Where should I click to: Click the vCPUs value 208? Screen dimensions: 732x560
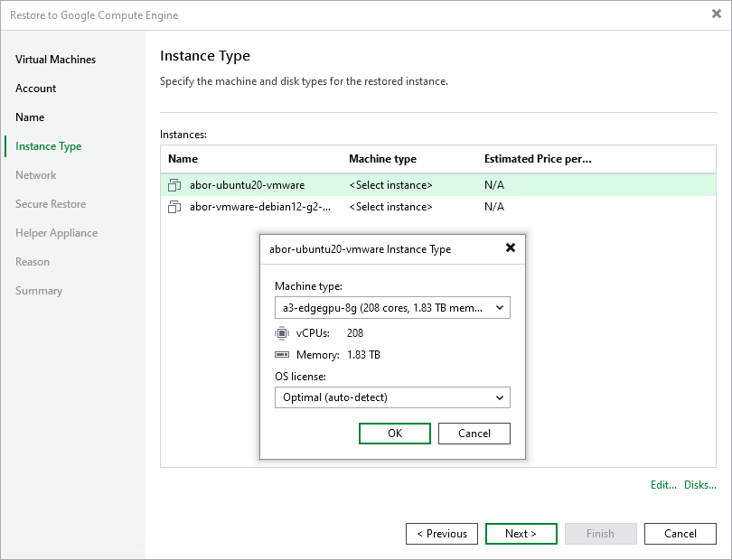click(355, 333)
